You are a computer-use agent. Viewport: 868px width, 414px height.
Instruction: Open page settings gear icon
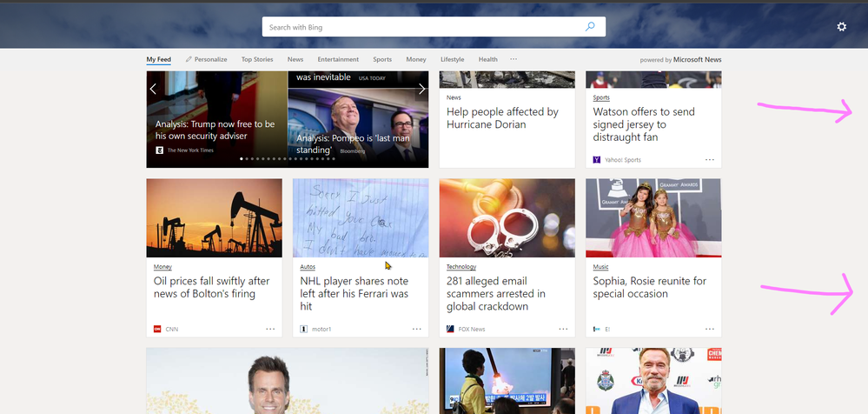841,27
